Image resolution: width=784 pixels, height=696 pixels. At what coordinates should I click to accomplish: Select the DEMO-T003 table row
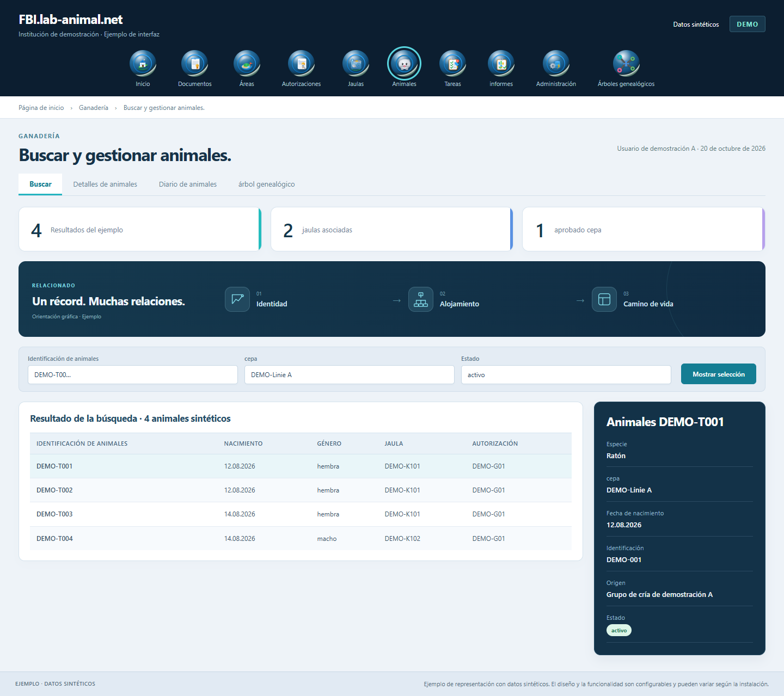click(x=301, y=514)
